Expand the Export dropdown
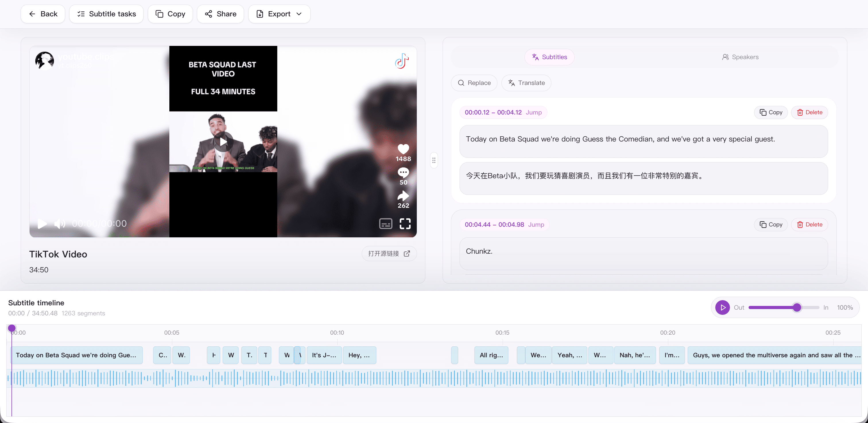The image size is (868, 423). (x=279, y=14)
